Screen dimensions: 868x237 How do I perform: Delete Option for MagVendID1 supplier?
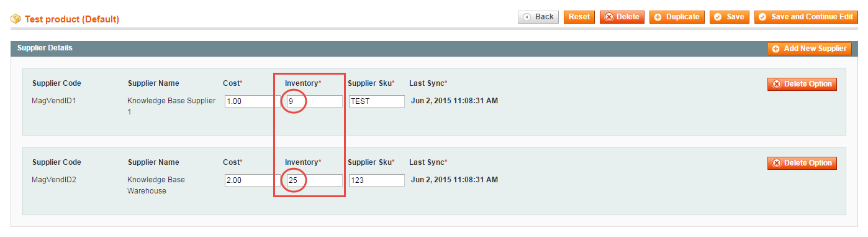[802, 84]
